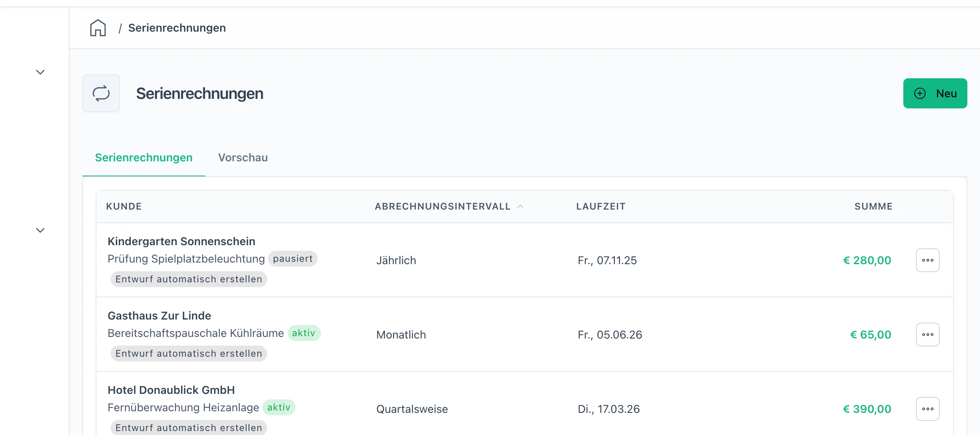Screen dimensions: 980x435
Task: Click the Entwurf automatisch erstellen tag under Gasthaus
Action: (x=189, y=354)
